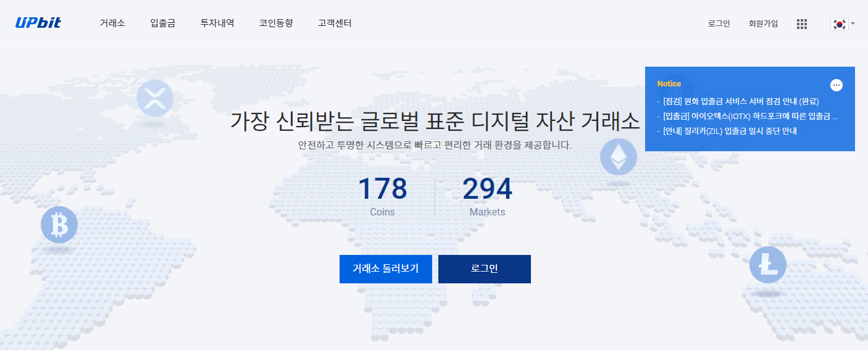This screenshot has width=868, height=350.
Task: Click the subtitle 안전하고 투명한 시스템으로
Action: tap(435, 146)
